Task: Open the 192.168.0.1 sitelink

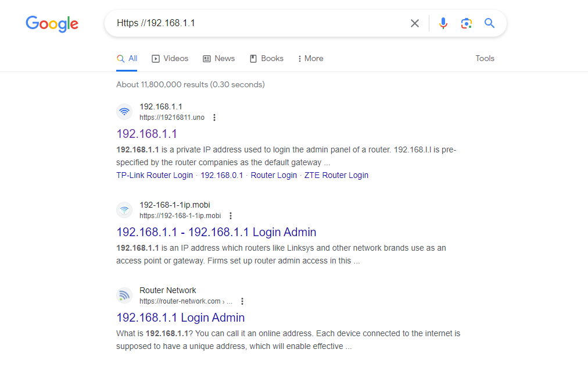Action: click(x=221, y=175)
